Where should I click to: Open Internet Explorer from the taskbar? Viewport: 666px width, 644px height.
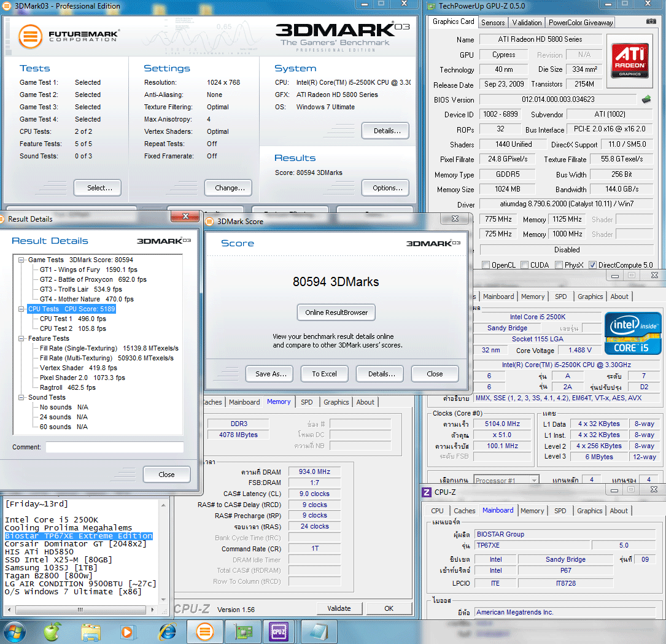pyautogui.click(x=168, y=632)
